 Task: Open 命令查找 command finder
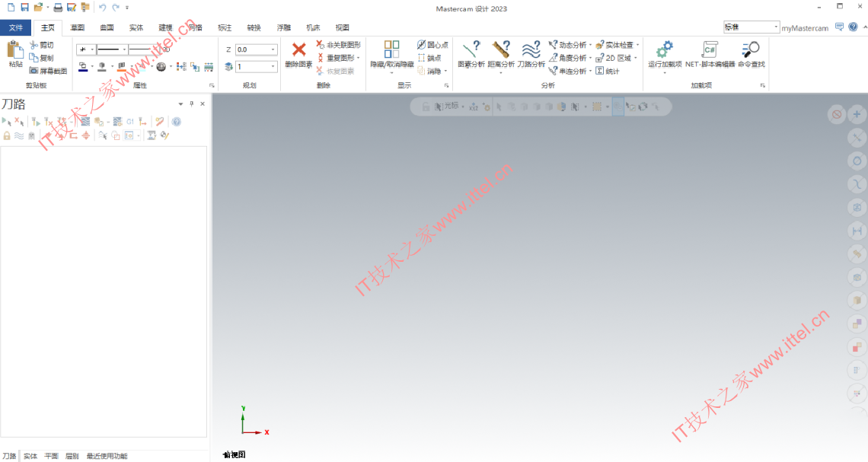coord(752,55)
